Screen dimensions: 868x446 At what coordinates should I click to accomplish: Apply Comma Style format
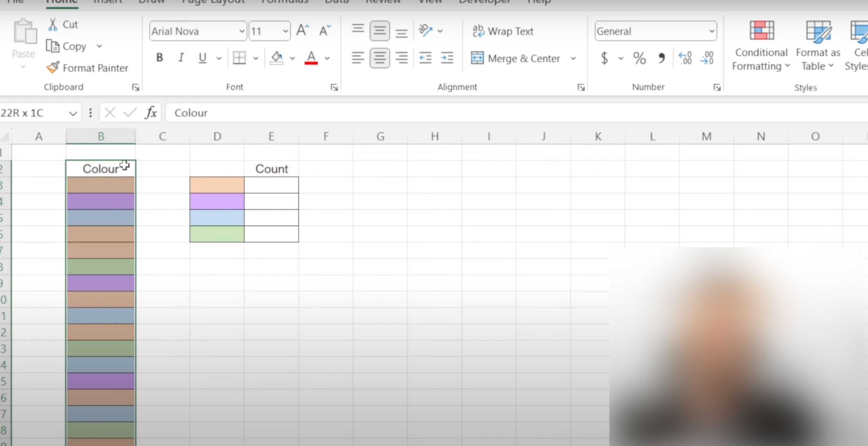tap(661, 58)
